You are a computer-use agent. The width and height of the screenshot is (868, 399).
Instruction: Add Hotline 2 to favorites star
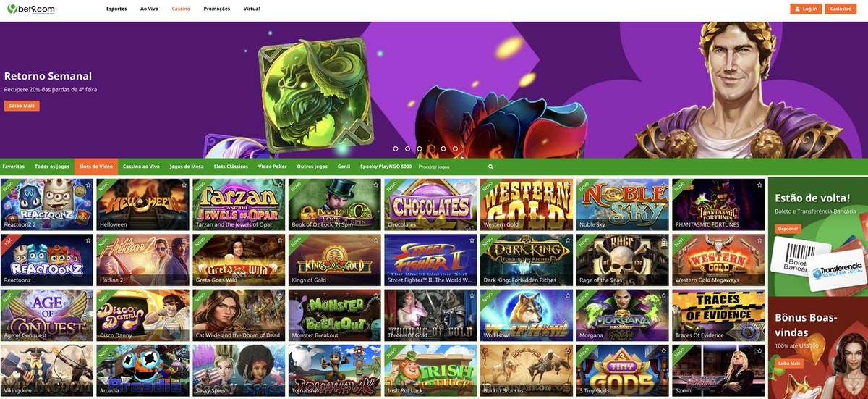(x=184, y=240)
